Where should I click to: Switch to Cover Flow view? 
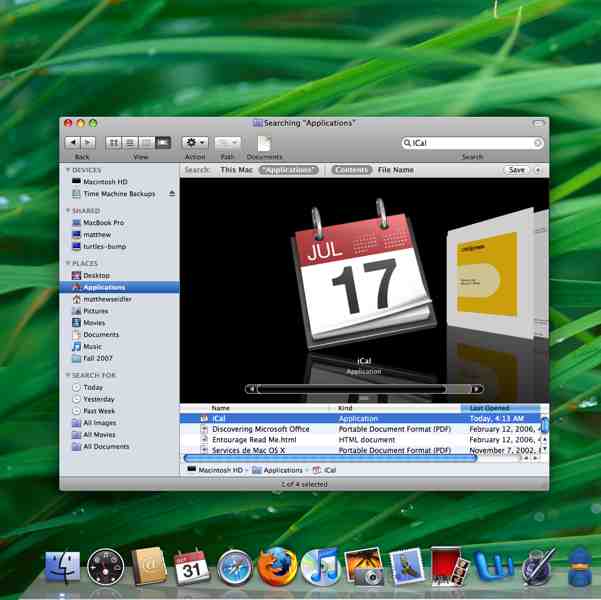[x=163, y=143]
